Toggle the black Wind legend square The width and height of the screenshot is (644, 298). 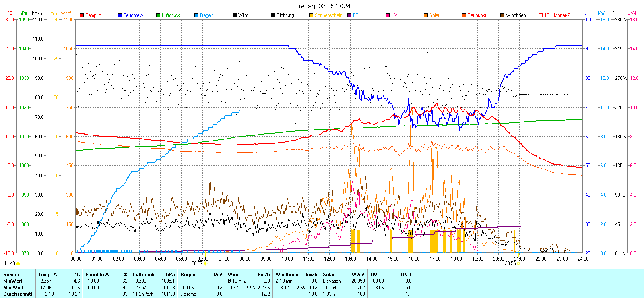tap(235, 15)
